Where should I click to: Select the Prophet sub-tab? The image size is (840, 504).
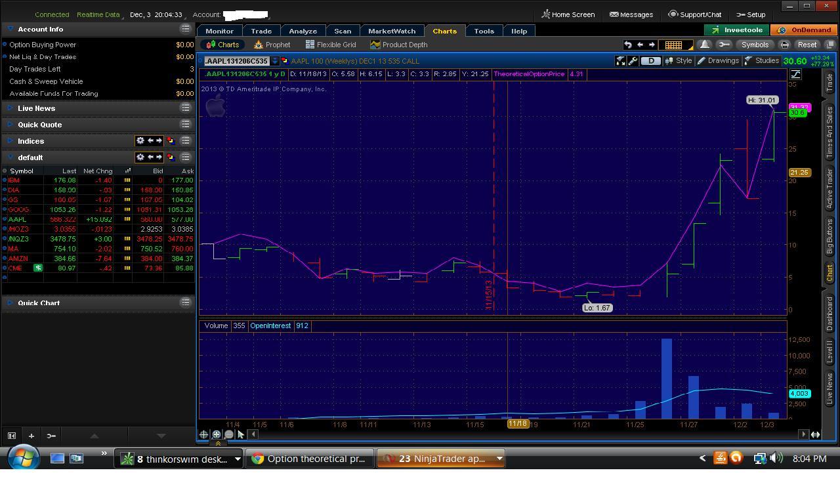[272, 45]
